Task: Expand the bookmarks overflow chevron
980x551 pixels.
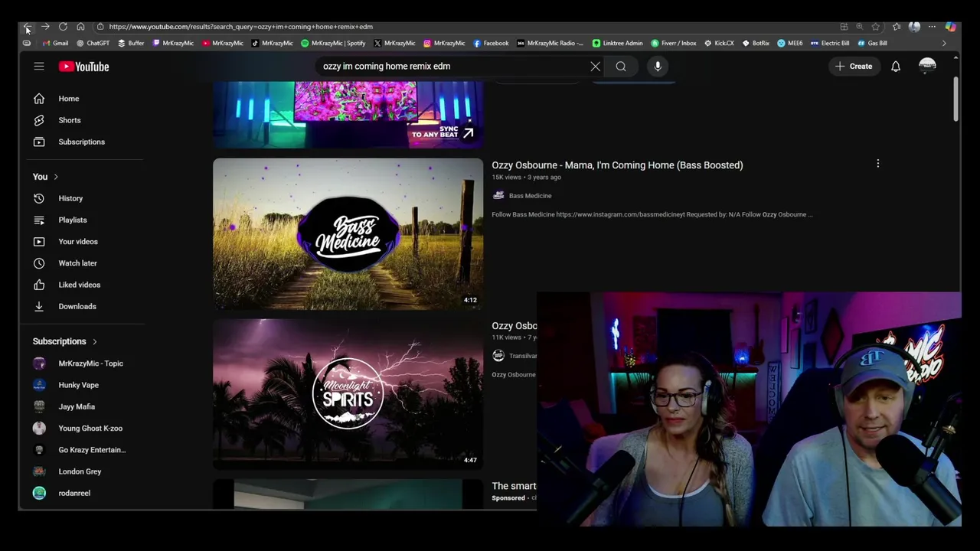Action: (x=943, y=44)
